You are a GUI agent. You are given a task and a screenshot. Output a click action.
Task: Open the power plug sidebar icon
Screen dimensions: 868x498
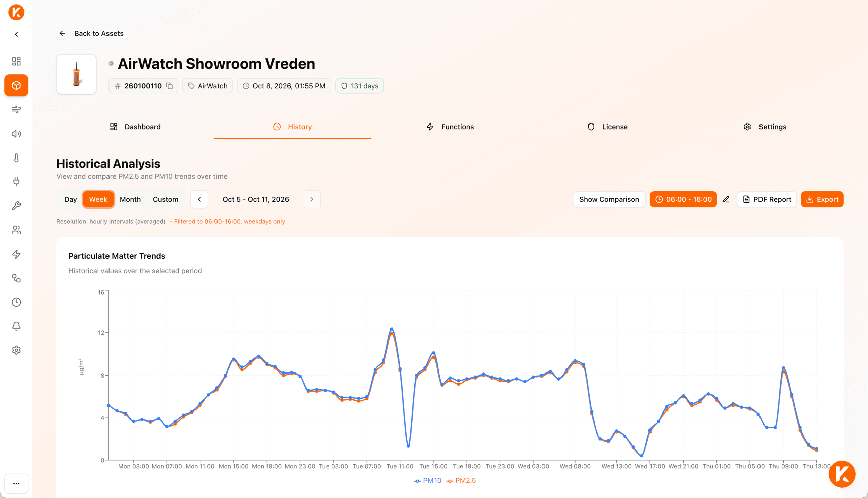point(16,182)
